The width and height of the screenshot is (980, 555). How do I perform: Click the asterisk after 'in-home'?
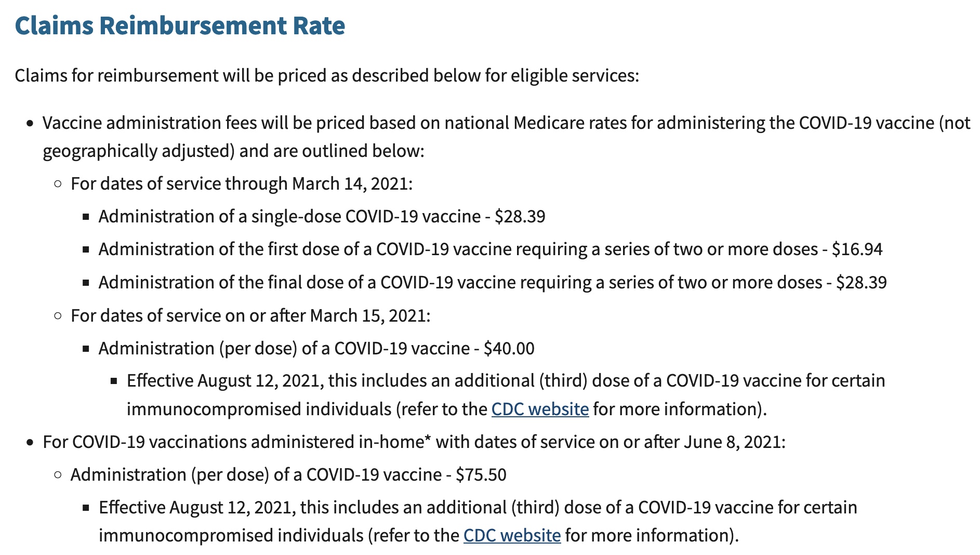tap(428, 439)
